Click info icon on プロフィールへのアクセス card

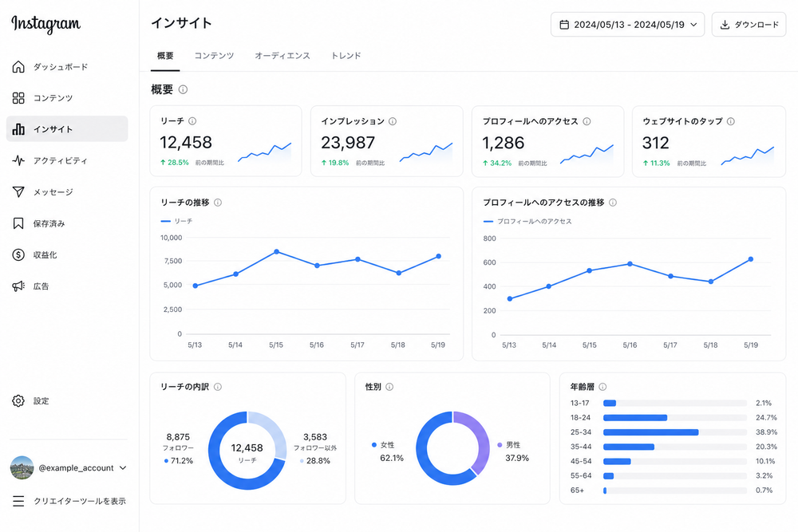(587, 121)
